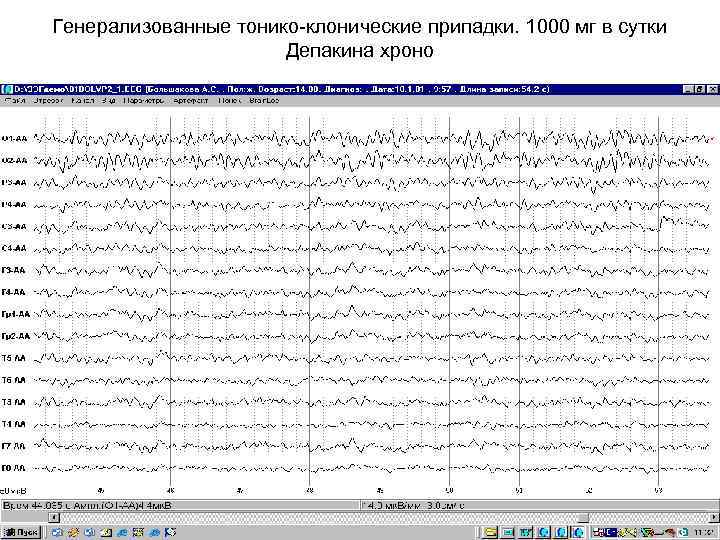Minimize the EEG window
The image size is (720, 540).
click(x=687, y=89)
